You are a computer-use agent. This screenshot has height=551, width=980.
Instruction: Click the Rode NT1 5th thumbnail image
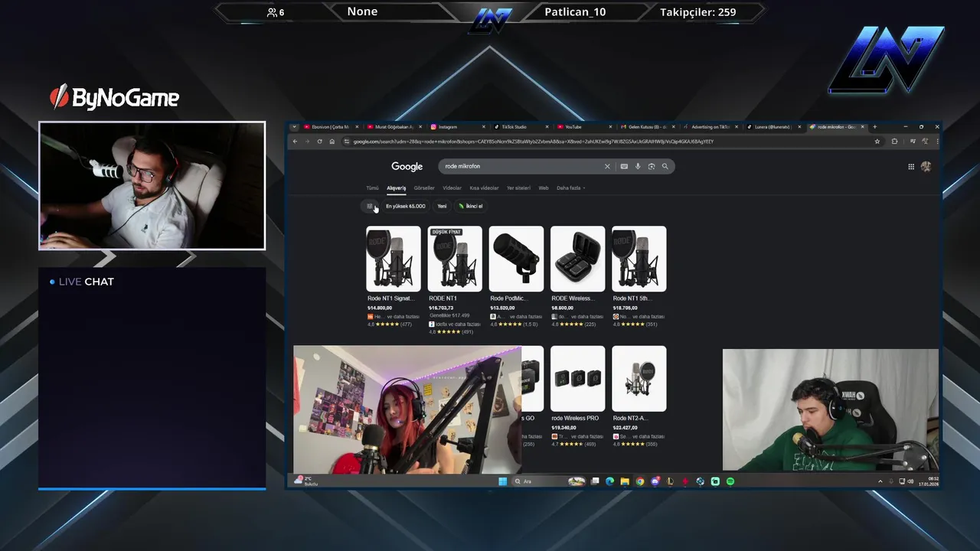639,259
